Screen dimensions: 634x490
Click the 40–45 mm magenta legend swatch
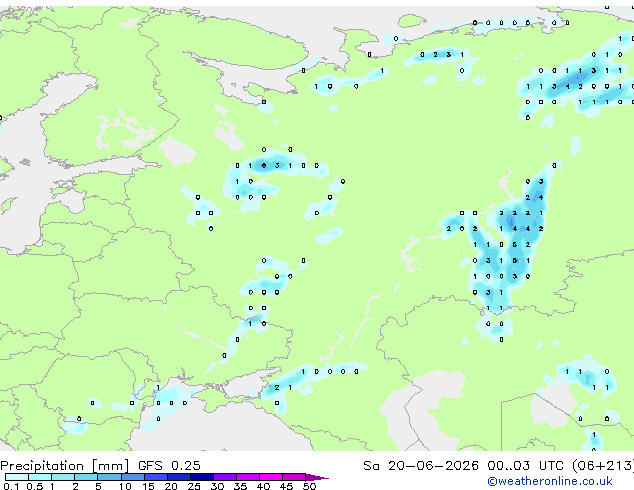click(271, 477)
